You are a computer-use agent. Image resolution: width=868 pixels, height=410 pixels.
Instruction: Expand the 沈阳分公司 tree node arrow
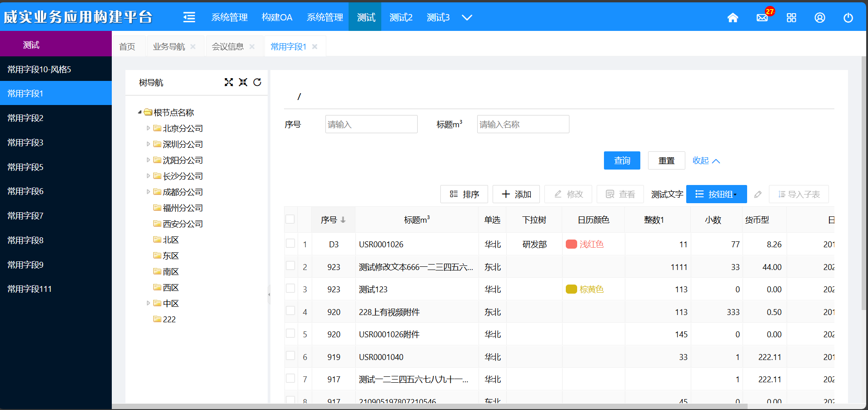[148, 160]
